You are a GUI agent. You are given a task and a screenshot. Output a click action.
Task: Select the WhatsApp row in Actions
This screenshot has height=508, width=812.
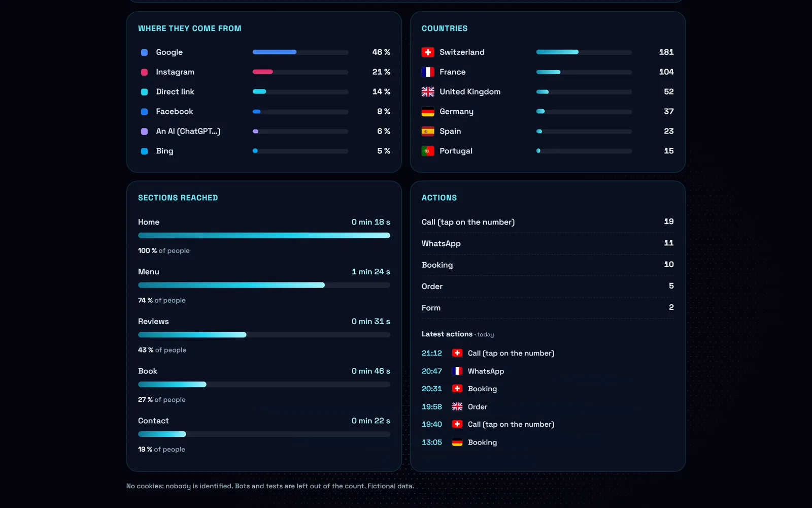click(548, 243)
